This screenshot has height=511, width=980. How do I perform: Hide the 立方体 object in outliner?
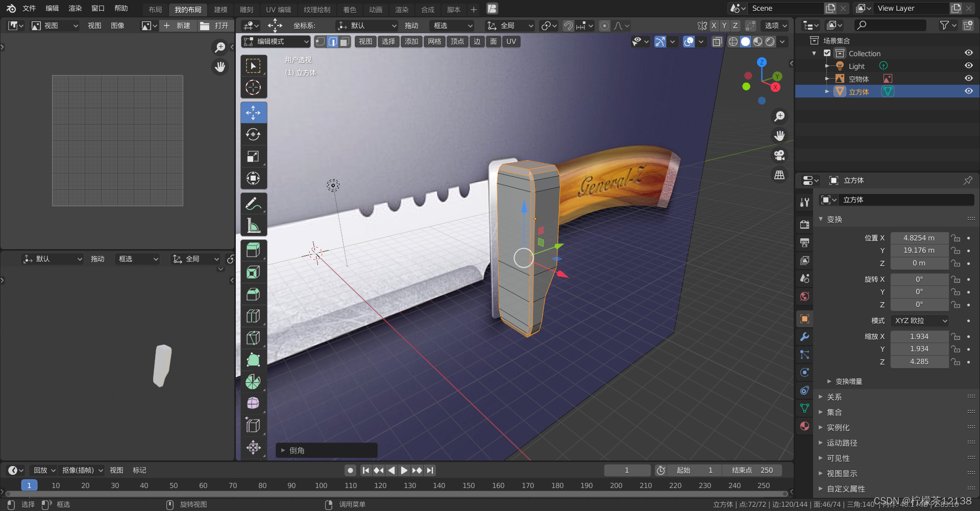click(x=968, y=91)
